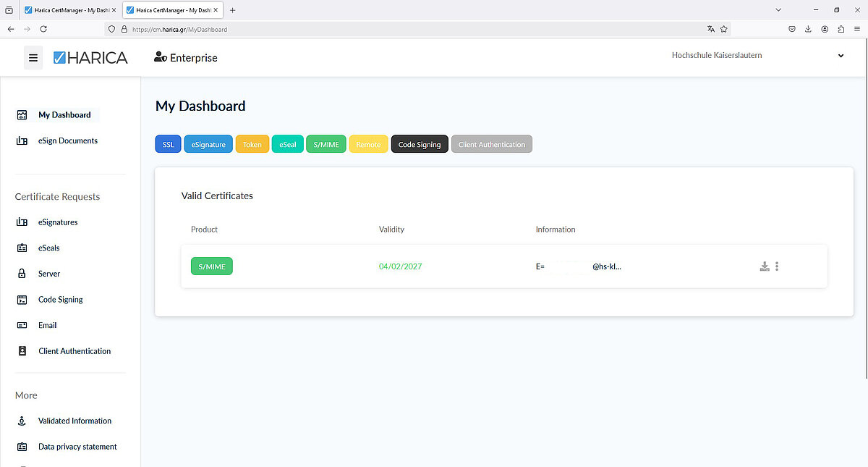Open eSign Documents in the sidebar

click(68, 140)
